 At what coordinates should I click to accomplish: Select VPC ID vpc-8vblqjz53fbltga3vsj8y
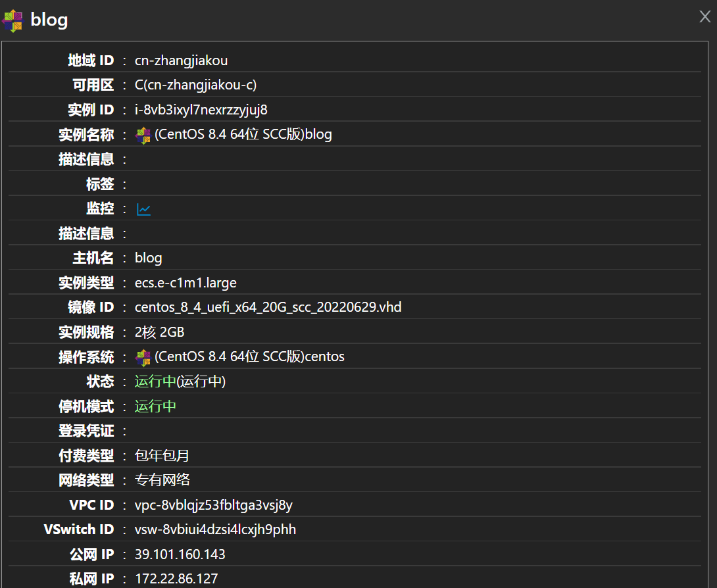[x=214, y=505]
